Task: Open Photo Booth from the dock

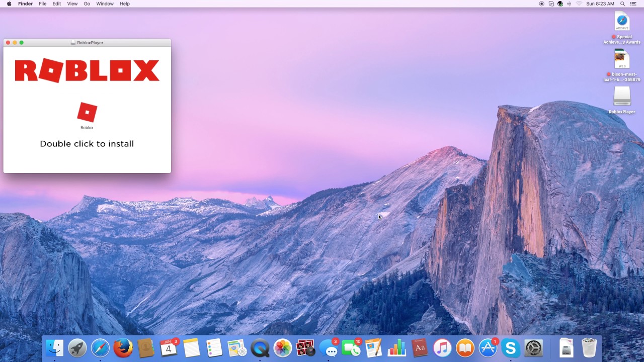Action: pyautogui.click(x=305, y=348)
